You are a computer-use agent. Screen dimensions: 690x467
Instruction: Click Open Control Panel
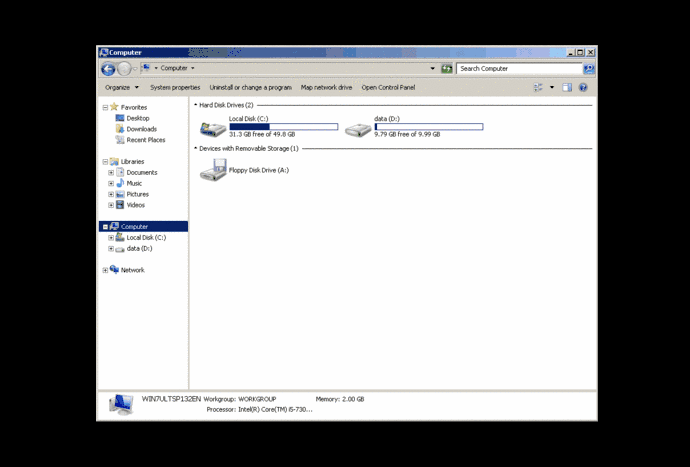click(388, 87)
